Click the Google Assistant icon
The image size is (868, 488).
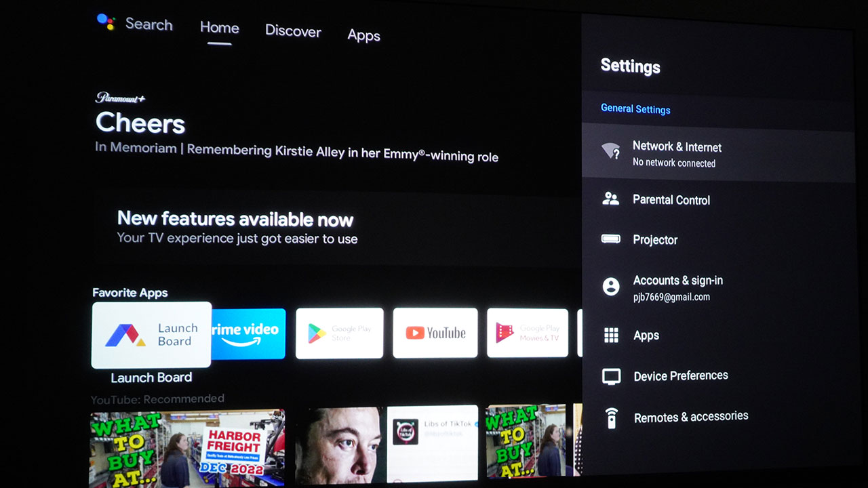106,21
